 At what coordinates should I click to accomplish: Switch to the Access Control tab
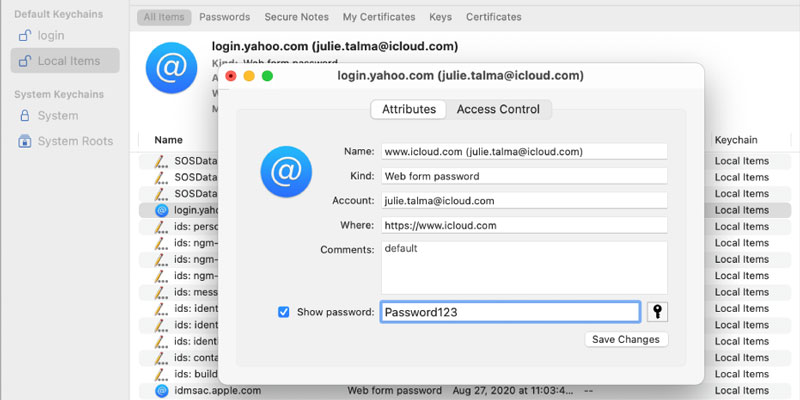tap(498, 109)
